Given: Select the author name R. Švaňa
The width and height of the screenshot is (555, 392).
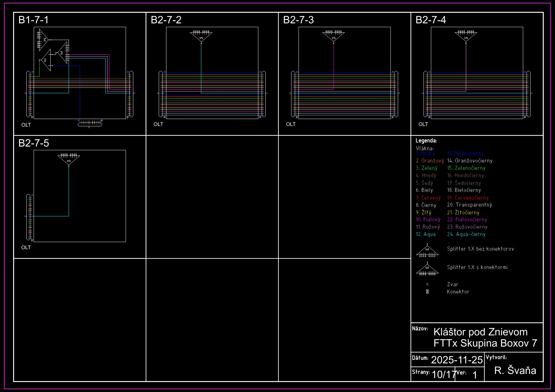Looking at the screenshot, I should point(515,371).
